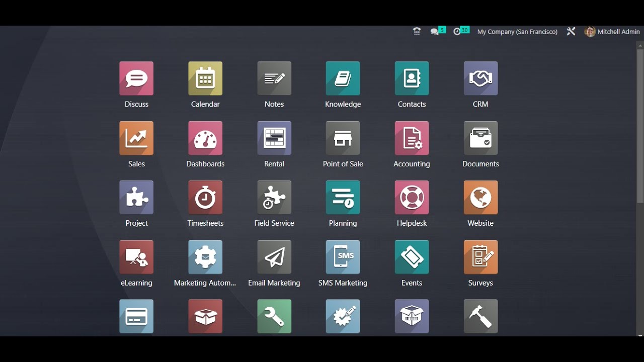
Task: Click the credit card app icon in bottom row
Action: (136, 317)
